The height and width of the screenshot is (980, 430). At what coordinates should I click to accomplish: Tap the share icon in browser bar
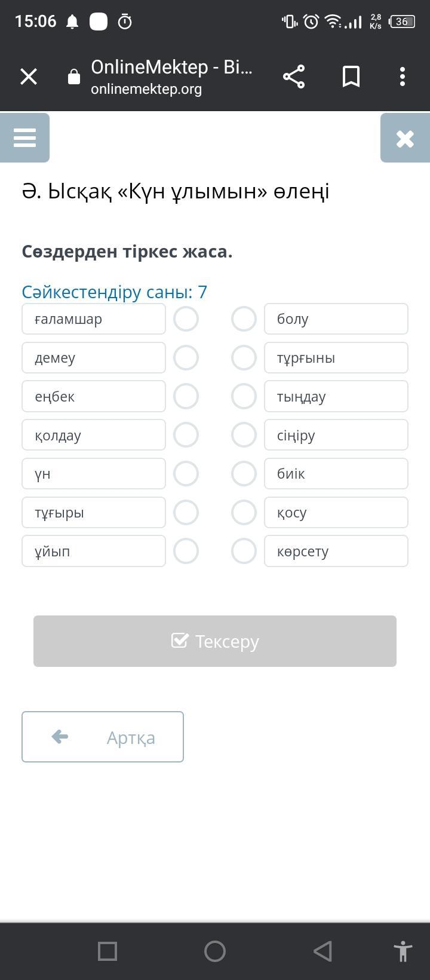click(x=293, y=76)
